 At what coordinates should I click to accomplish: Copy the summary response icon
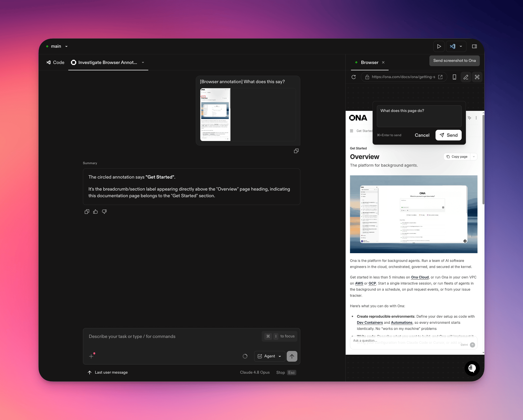[87, 212]
